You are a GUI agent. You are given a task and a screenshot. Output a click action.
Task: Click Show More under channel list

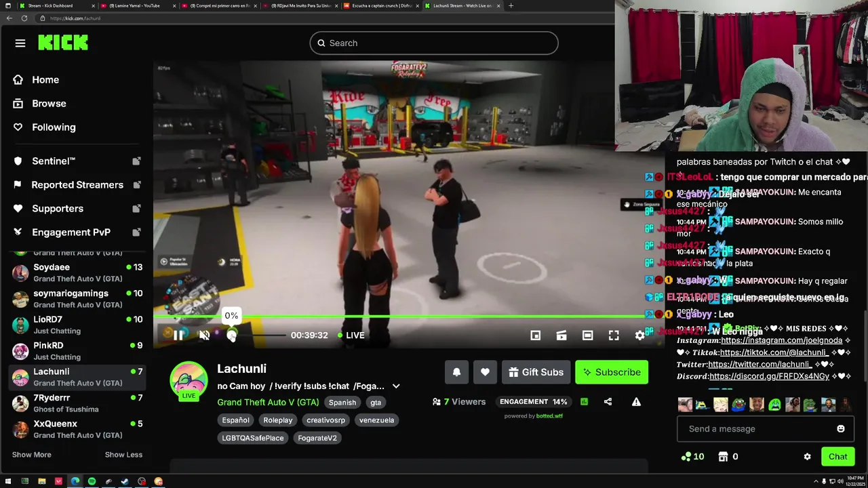(x=31, y=455)
